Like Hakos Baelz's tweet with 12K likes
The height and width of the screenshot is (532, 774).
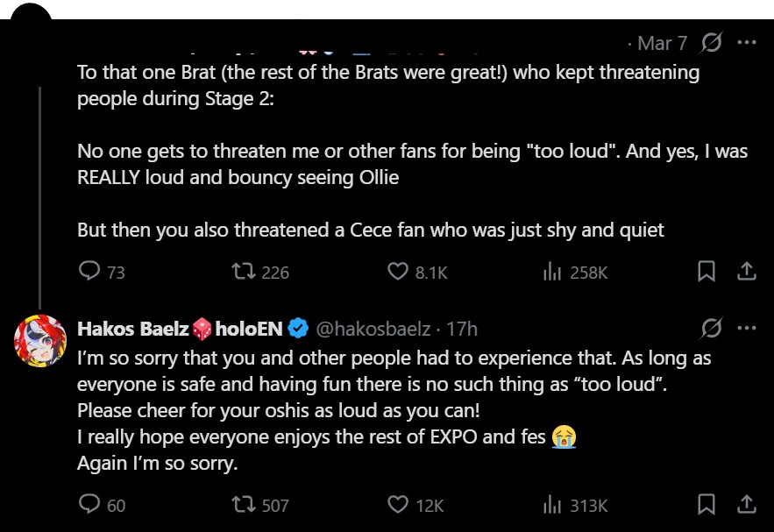398,504
